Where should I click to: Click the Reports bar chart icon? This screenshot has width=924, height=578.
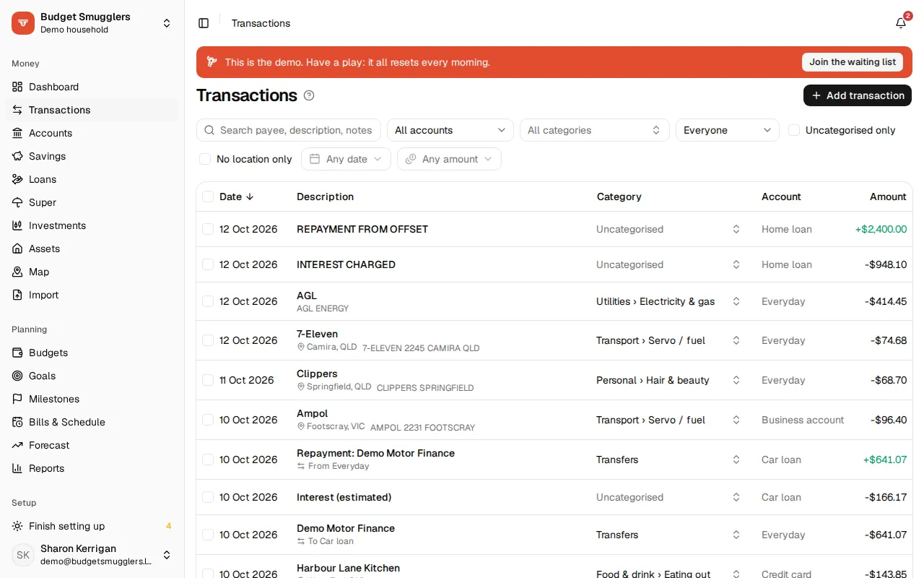coord(17,468)
